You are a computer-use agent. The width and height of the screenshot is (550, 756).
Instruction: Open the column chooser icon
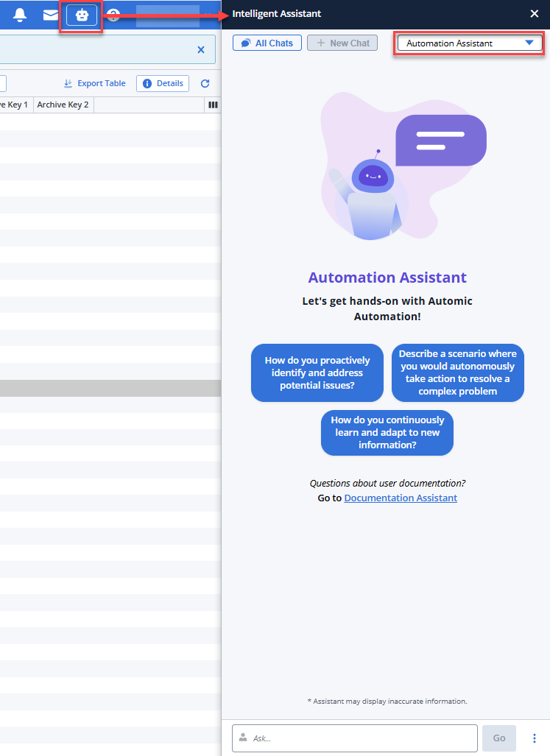pyautogui.click(x=213, y=105)
